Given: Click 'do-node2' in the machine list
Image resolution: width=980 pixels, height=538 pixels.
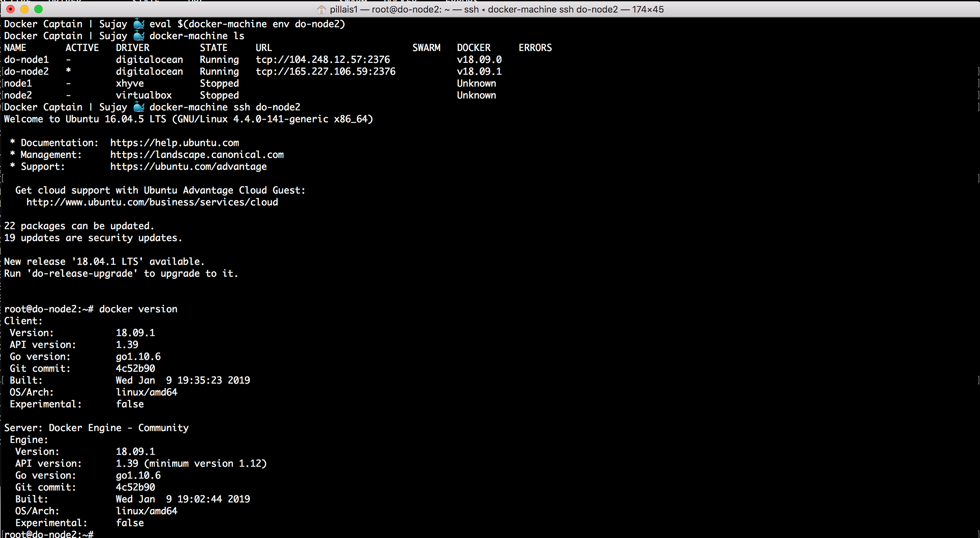Looking at the screenshot, I should point(27,71).
